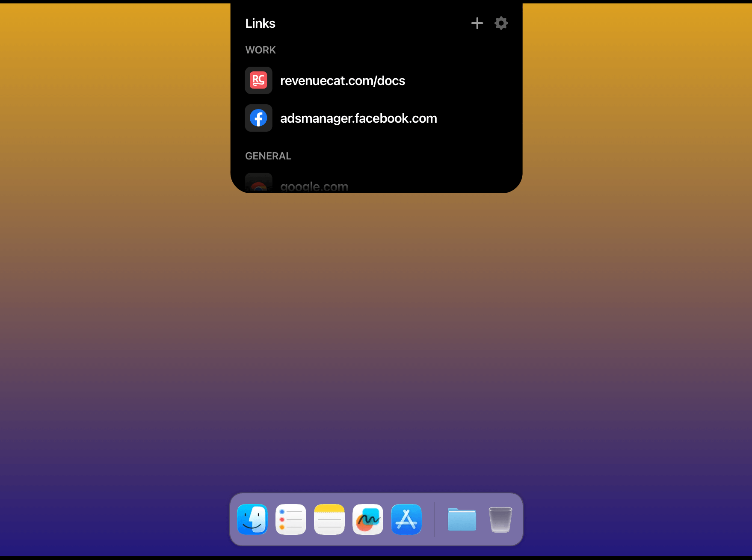This screenshot has width=752, height=560.
Task: Click the RevenueCat RC logo icon
Action: [x=258, y=80]
